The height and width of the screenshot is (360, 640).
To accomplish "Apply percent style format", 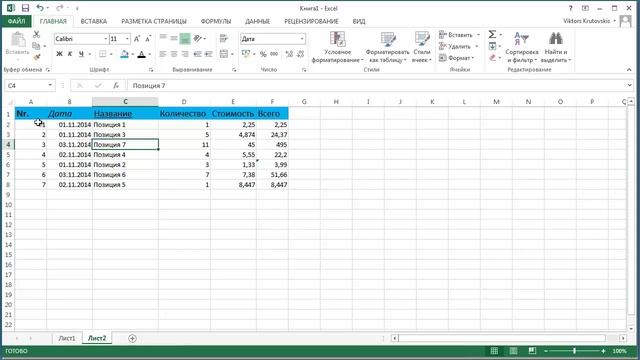I will tap(263, 54).
